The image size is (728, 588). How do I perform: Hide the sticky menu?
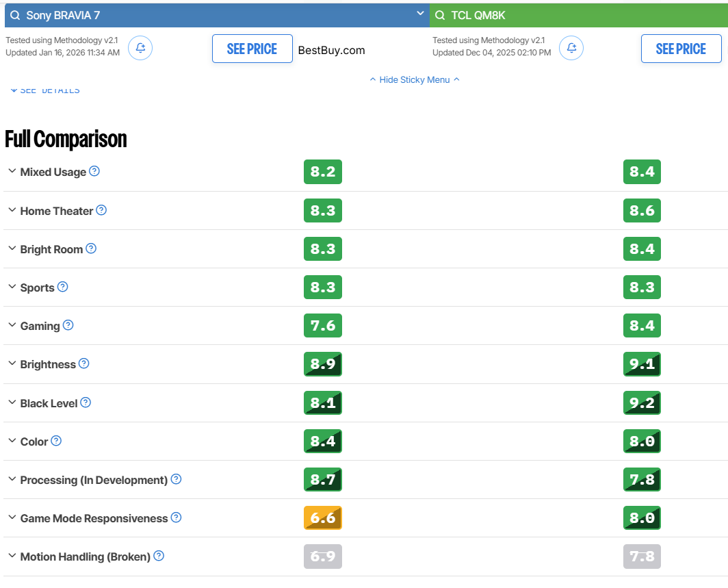pos(415,80)
